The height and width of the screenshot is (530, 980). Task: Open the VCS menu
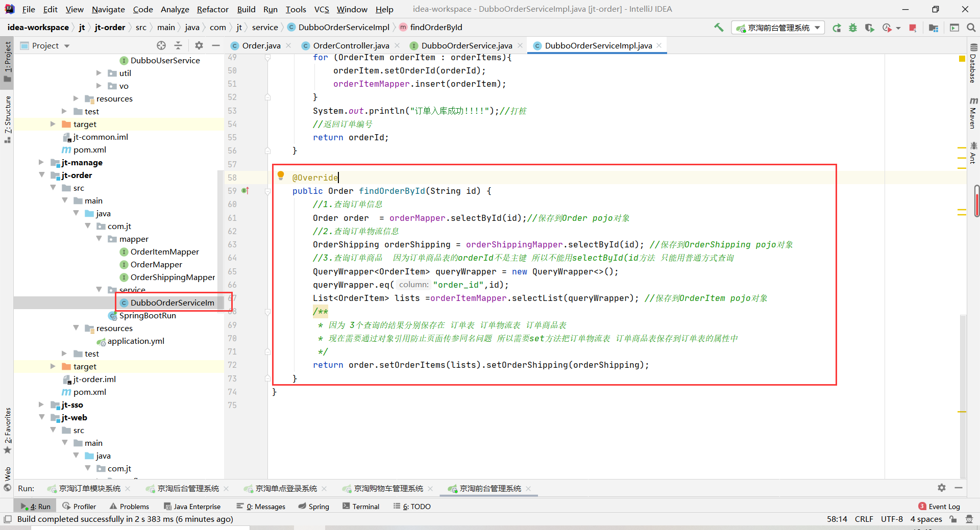[322, 9]
